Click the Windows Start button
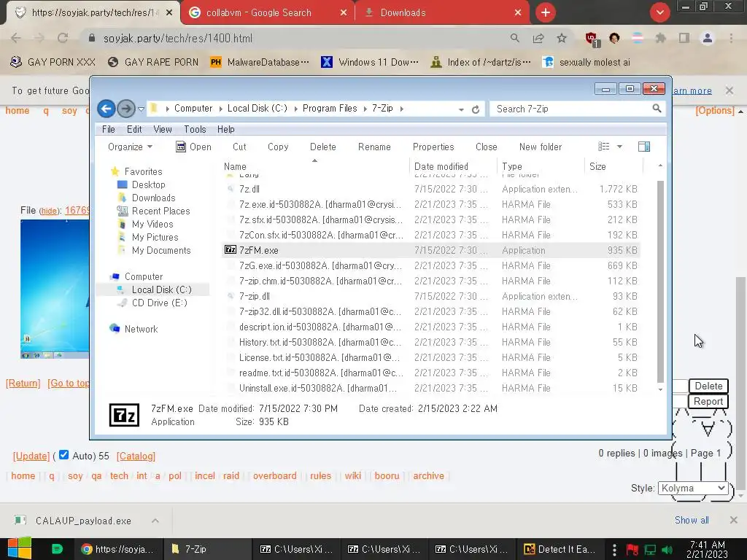 tap(19, 548)
